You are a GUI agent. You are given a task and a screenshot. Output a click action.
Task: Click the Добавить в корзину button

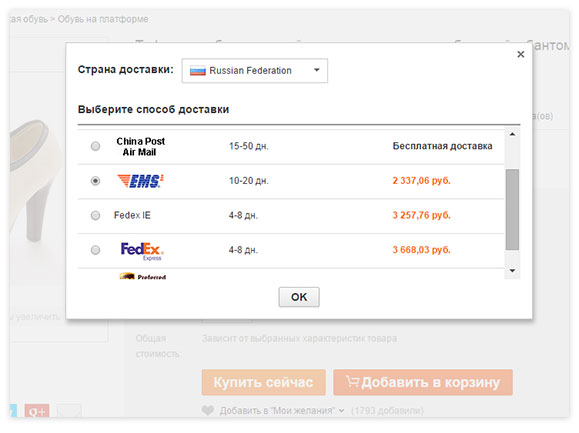point(423,382)
